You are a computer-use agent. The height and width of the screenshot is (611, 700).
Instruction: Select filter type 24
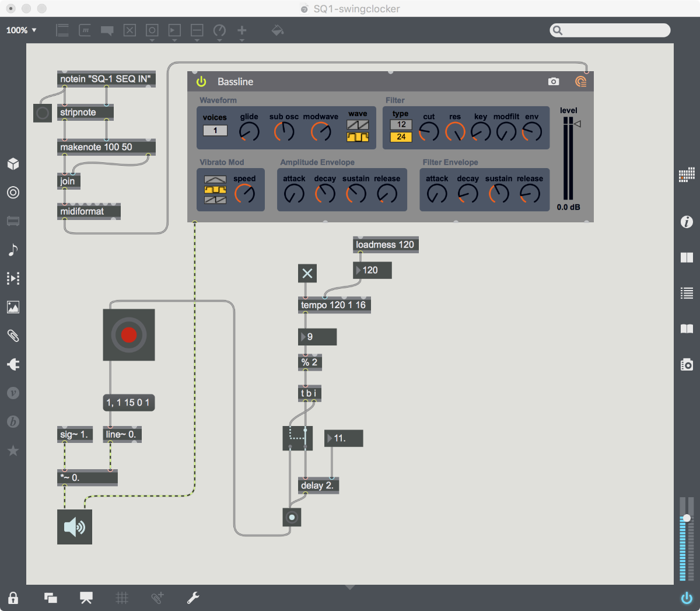[401, 137]
